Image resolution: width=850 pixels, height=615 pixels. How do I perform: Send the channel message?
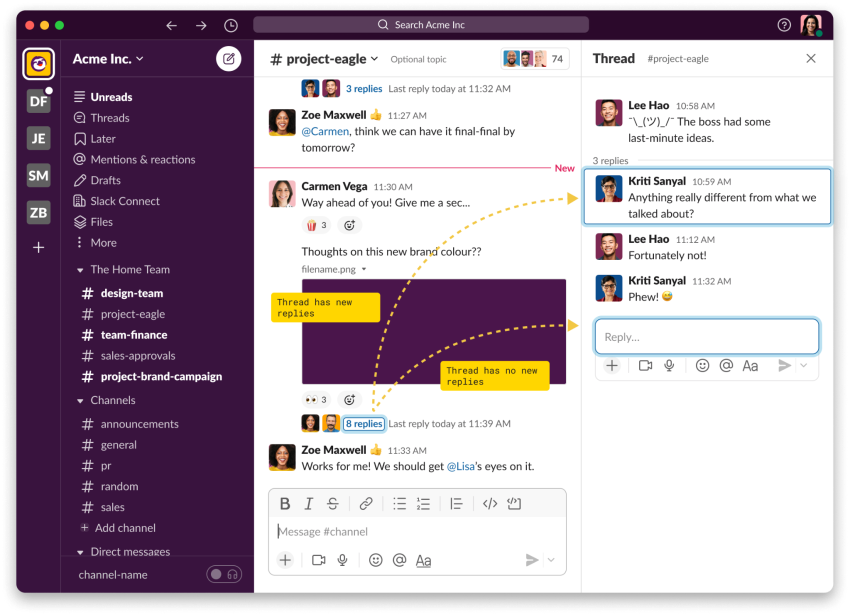coord(532,560)
